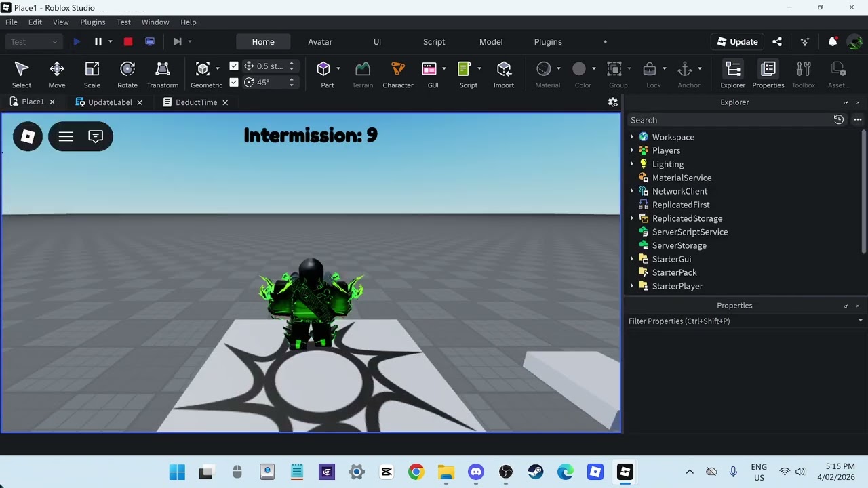
Task: Open the Terrain editor
Action: click(363, 75)
